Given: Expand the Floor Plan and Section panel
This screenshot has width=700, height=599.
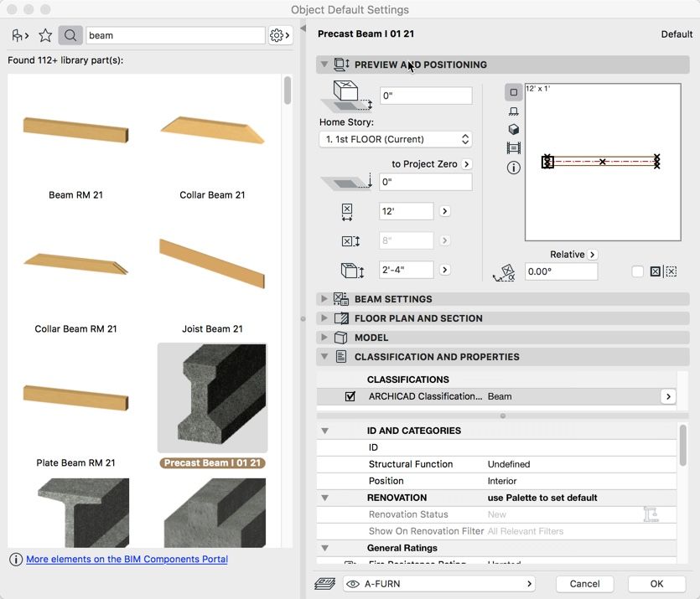Looking at the screenshot, I should (324, 318).
